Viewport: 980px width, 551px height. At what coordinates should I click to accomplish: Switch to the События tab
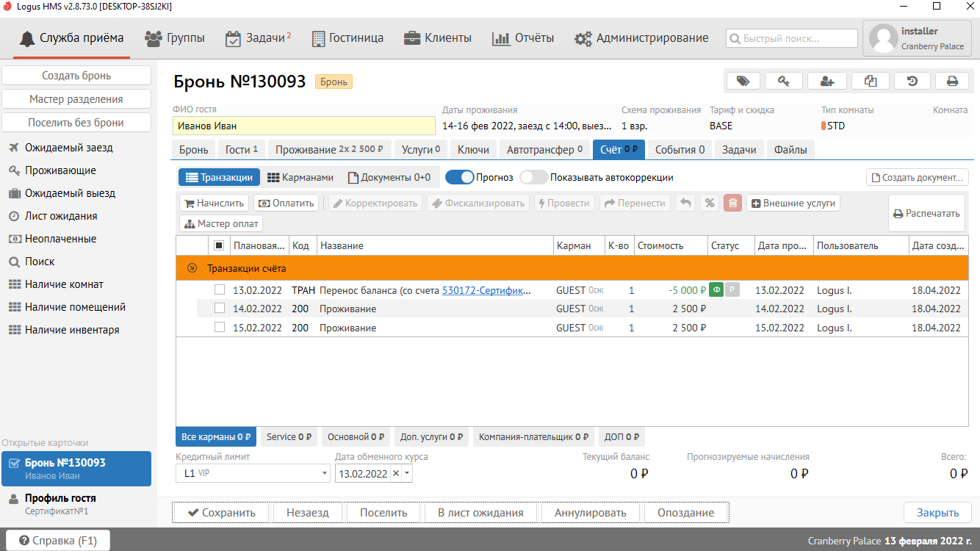click(680, 150)
